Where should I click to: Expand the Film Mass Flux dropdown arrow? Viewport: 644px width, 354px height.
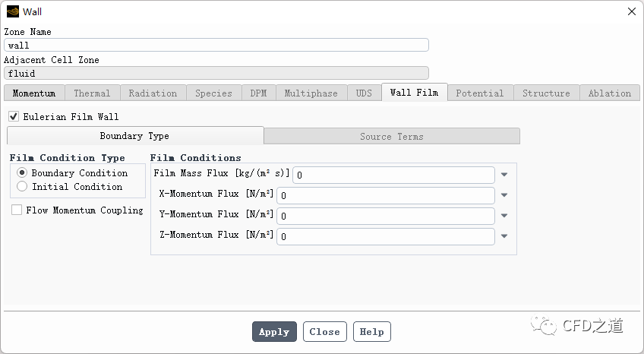[504, 175]
